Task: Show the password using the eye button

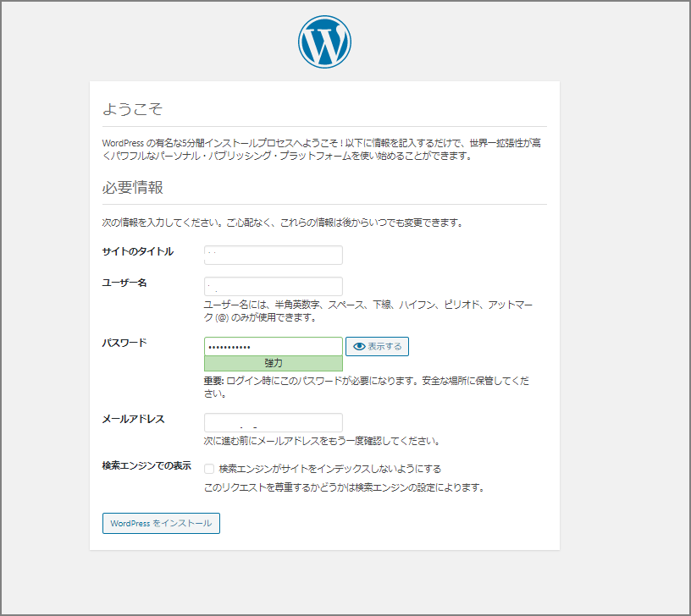Action: click(x=377, y=346)
